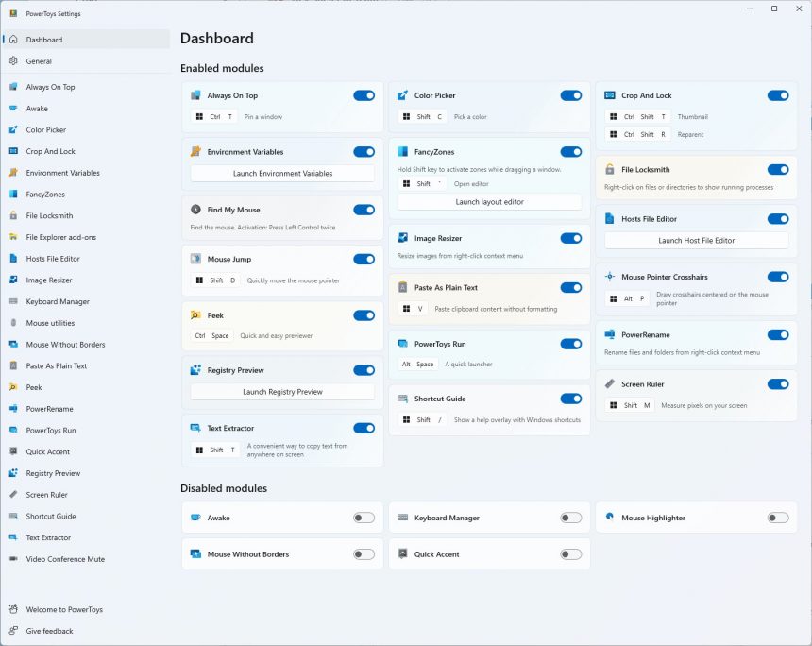Viewport: 812px width, 646px height.
Task: Click Launch layout editor button
Action: 489,202
